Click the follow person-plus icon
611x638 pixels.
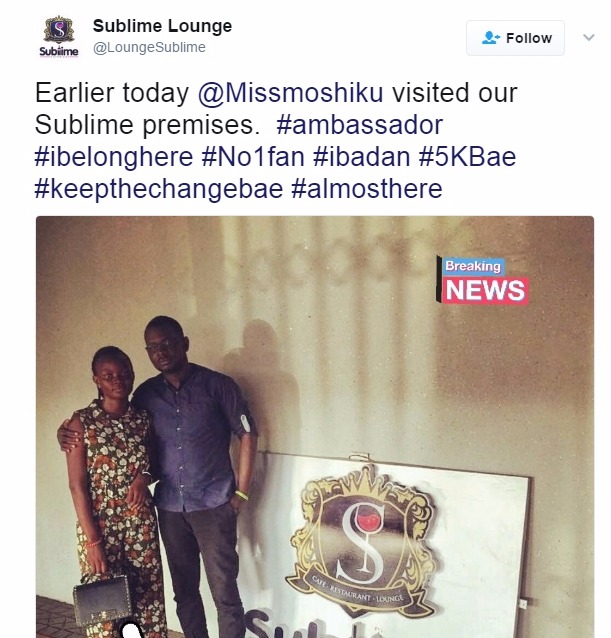coord(491,38)
